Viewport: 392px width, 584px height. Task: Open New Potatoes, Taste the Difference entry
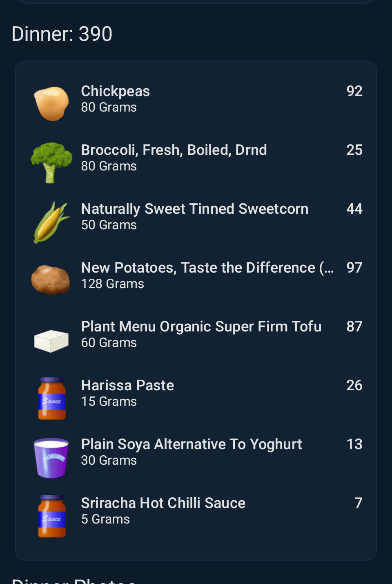point(207,268)
